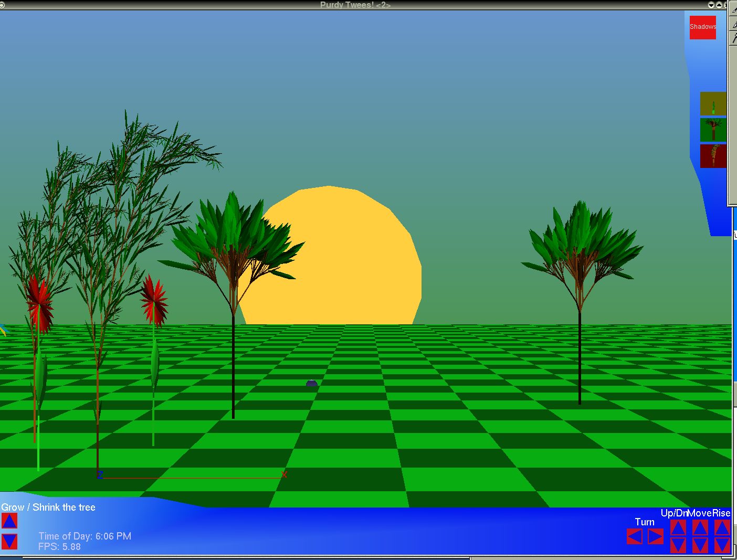This screenshot has height=560, width=737.
Task: Select the small green sprout thumbnail
Action: [713, 104]
